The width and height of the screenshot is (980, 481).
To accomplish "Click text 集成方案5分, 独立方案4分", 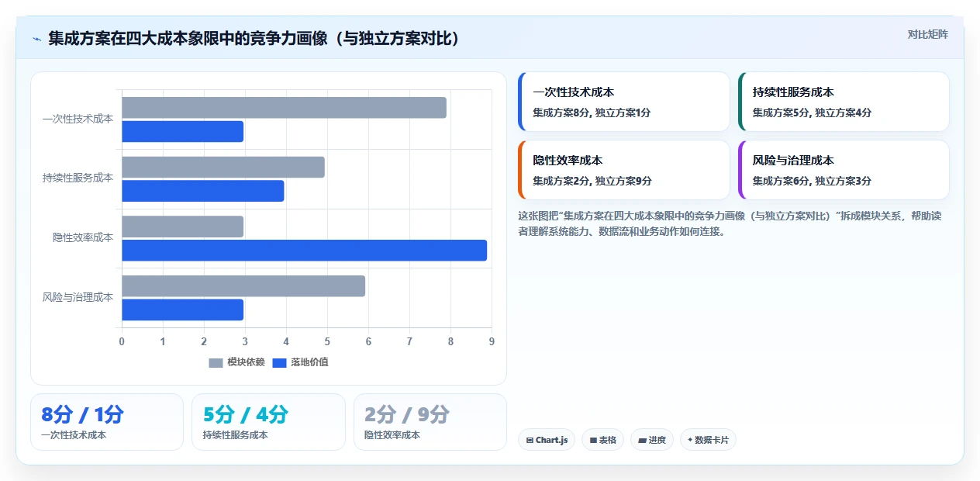I will pos(812,112).
